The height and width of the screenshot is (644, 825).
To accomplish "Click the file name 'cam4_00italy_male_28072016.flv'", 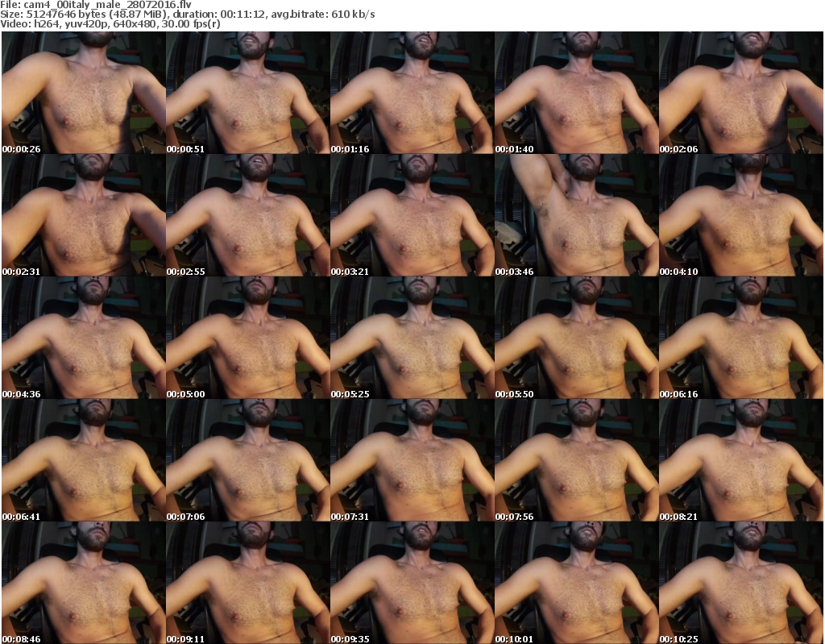I will 107,5.
